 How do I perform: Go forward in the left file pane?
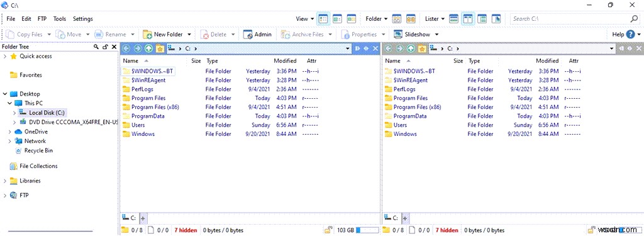tap(138, 48)
